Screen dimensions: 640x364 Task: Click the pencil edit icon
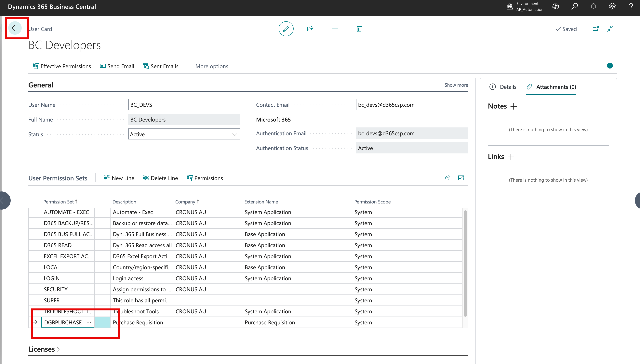tap(286, 29)
